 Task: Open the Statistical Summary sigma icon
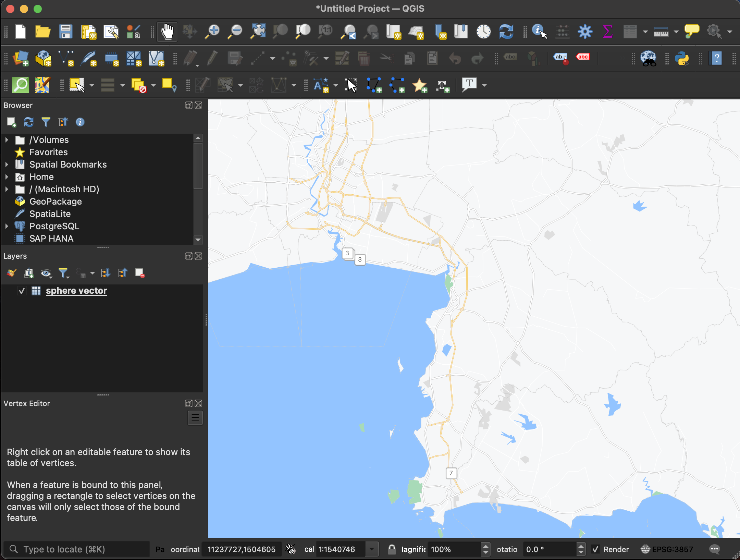tap(607, 32)
